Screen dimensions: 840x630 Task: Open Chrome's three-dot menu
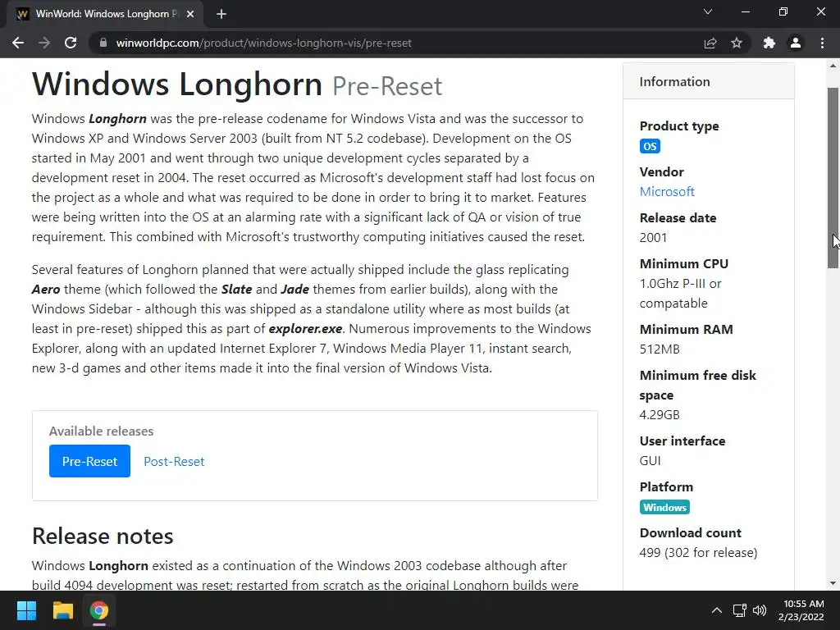(x=822, y=43)
